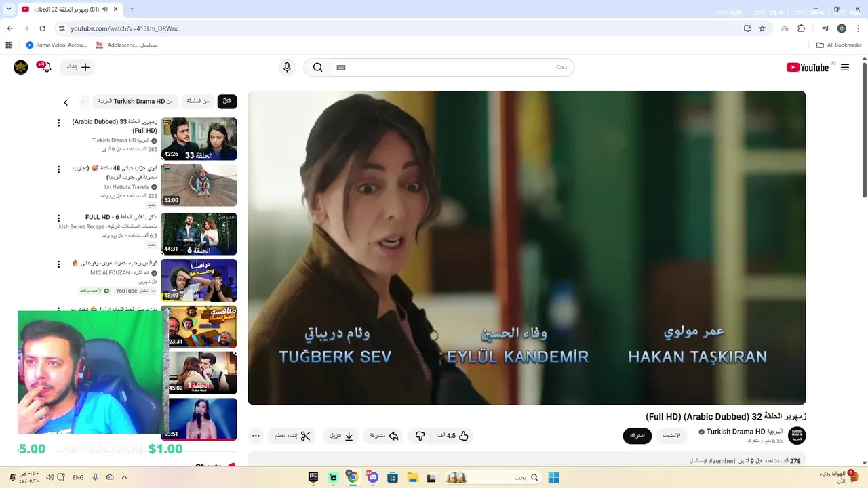This screenshot has height=488, width=868.
Task: Click the Join (الانضمام) button
Action: 671,436
